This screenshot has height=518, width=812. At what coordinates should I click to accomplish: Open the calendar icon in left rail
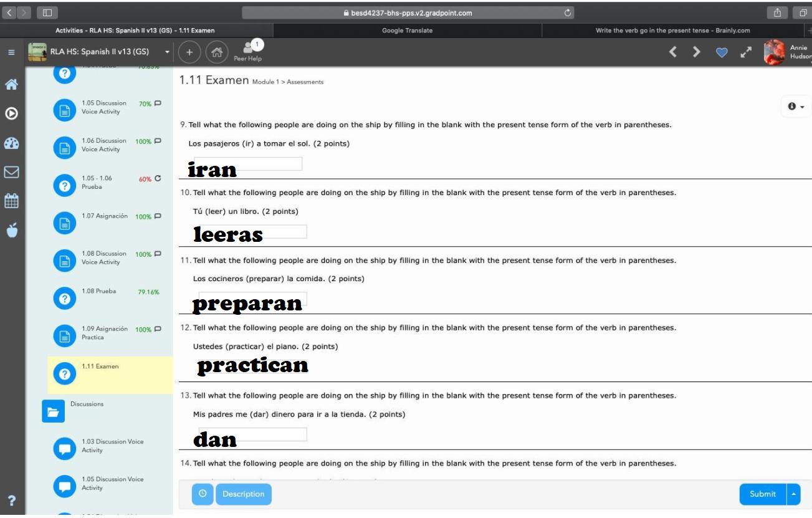pyautogui.click(x=12, y=201)
